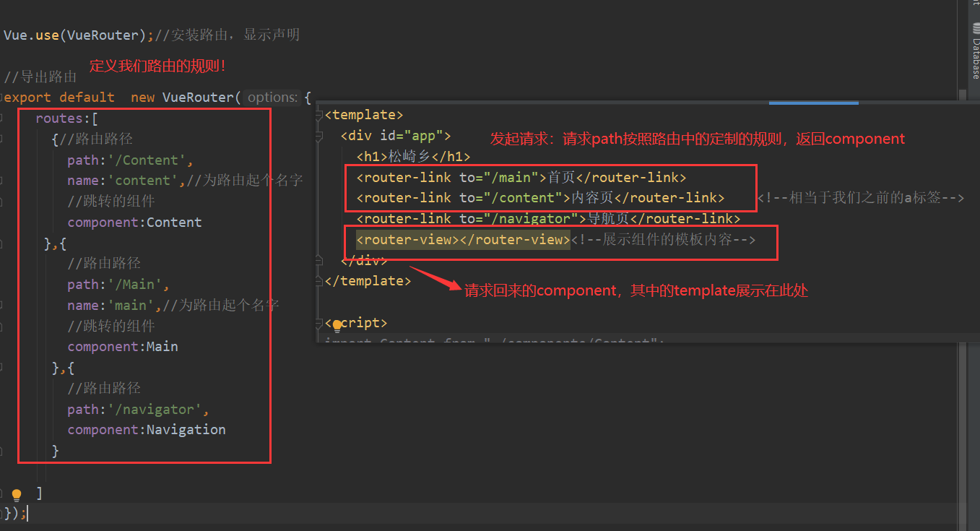This screenshot has width=980, height=531.
Task: Collapse the div id="app" fold marker
Action: coord(320,136)
